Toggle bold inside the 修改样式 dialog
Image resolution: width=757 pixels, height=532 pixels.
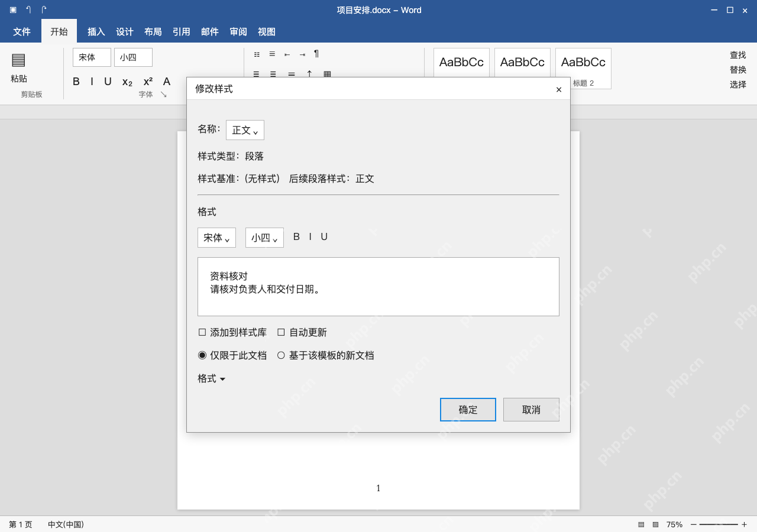tap(296, 237)
